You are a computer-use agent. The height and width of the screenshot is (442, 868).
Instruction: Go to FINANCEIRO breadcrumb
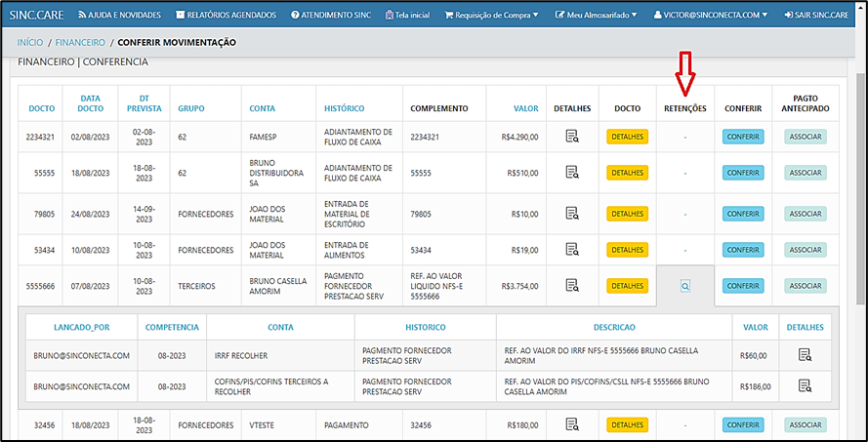pos(80,43)
